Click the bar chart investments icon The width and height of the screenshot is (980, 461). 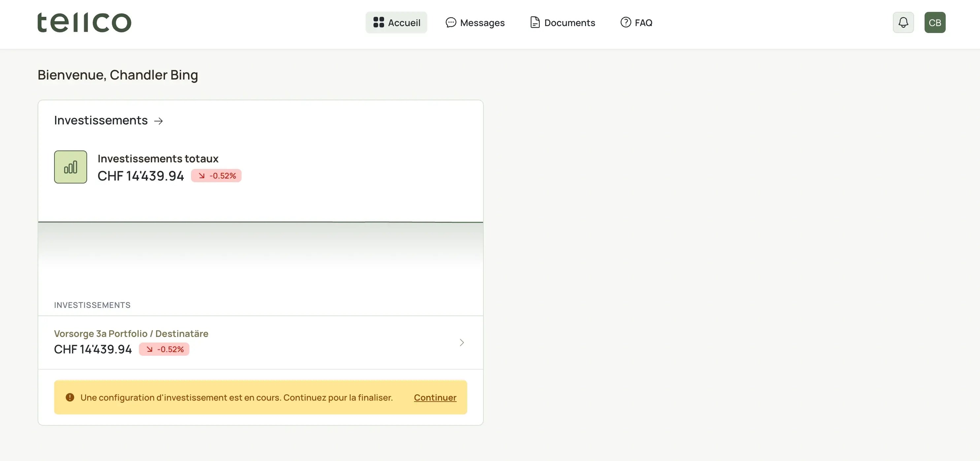coord(70,167)
